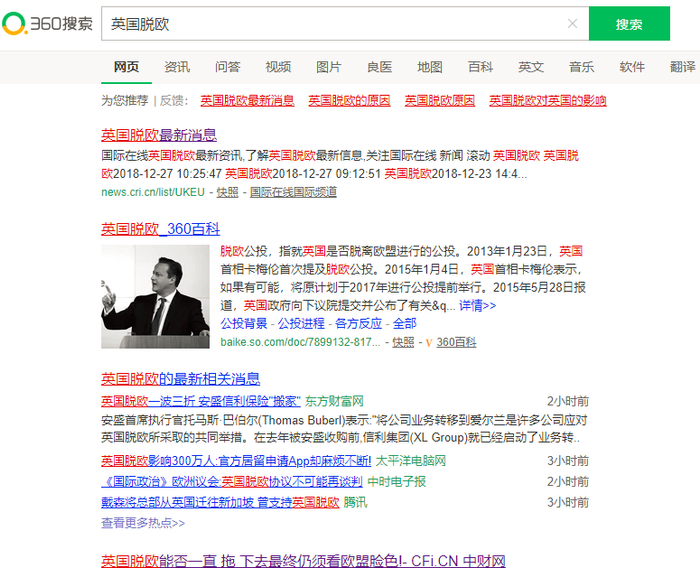Image resolution: width=700 pixels, height=568 pixels.
Task: Open result title 英国脱欧_360百科
Action: [161, 229]
